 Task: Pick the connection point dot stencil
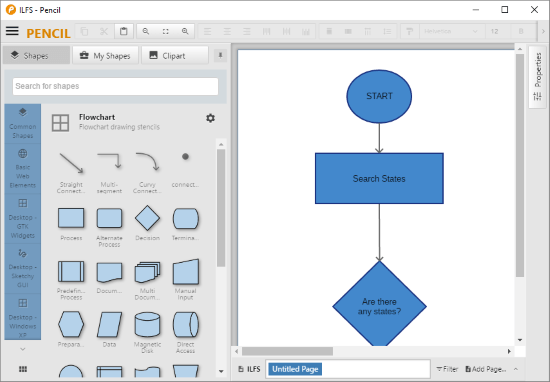pyautogui.click(x=185, y=170)
